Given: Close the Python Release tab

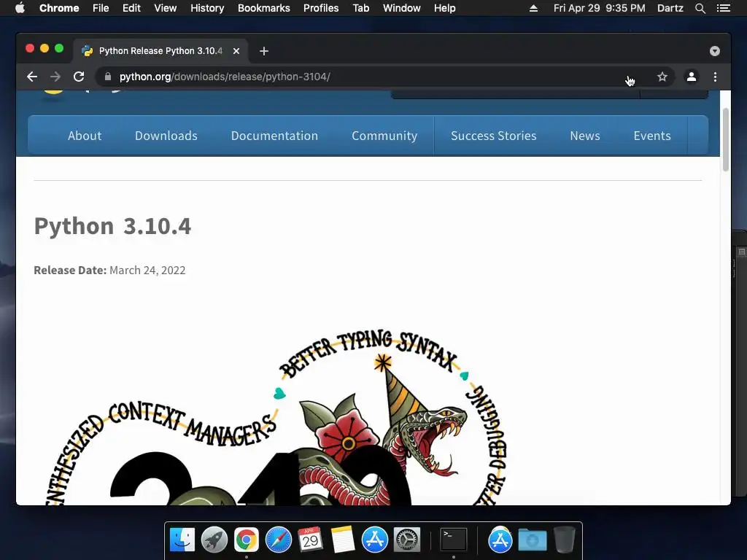Looking at the screenshot, I should 236,51.
